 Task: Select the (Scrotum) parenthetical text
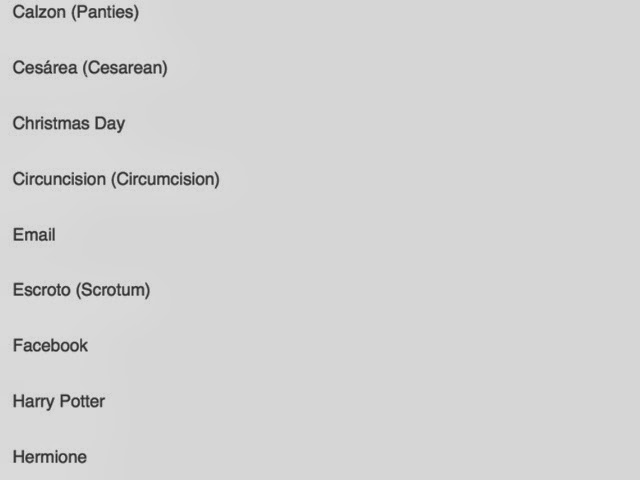coord(113,290)
